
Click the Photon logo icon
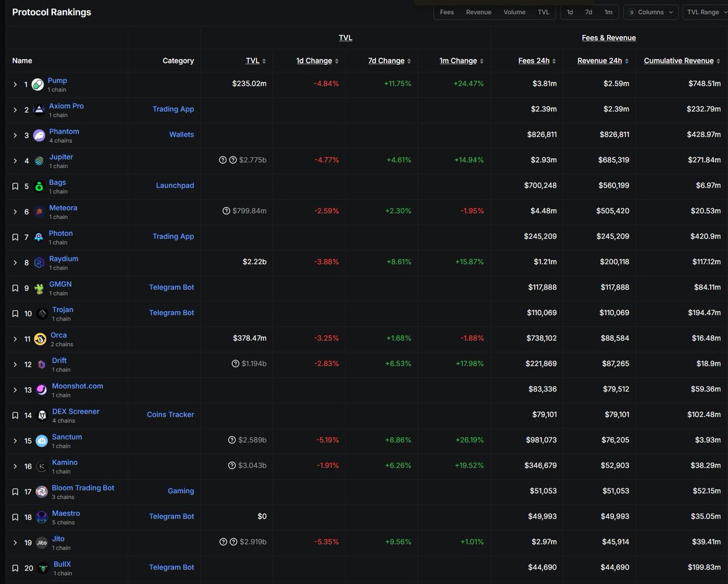coord(39,237)
